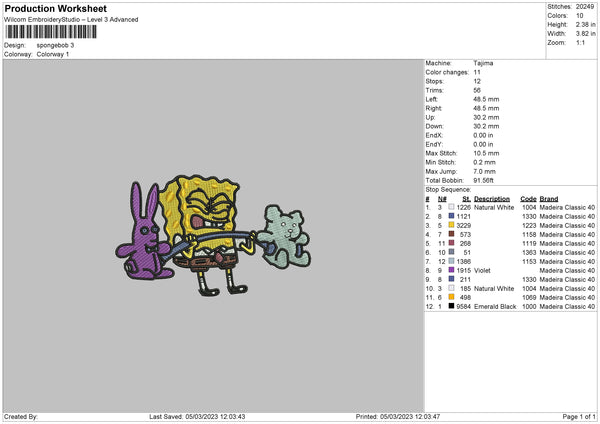Viewport: 600px width, 424px height.
Task: Click the brown swatch beside stitch count 573
Action: point(451,234)
